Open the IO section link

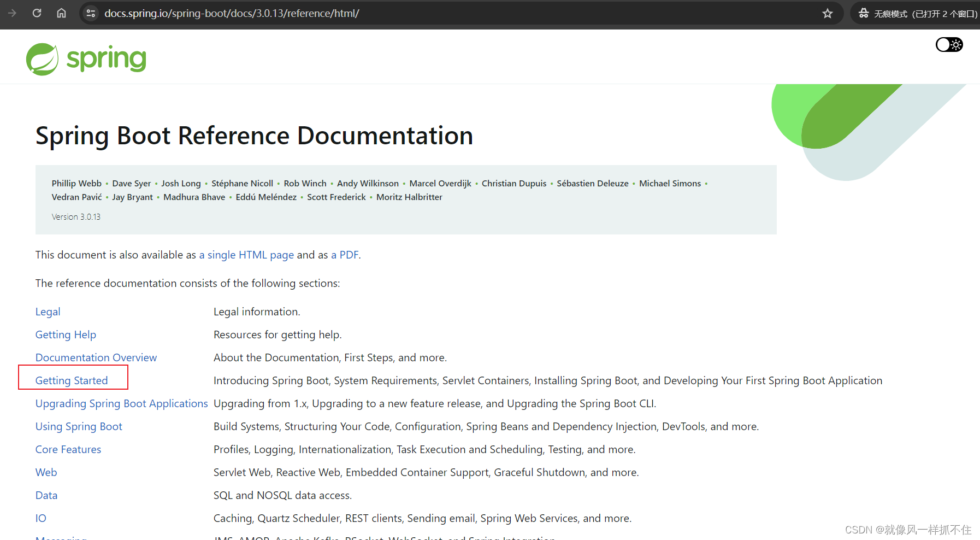41,518
